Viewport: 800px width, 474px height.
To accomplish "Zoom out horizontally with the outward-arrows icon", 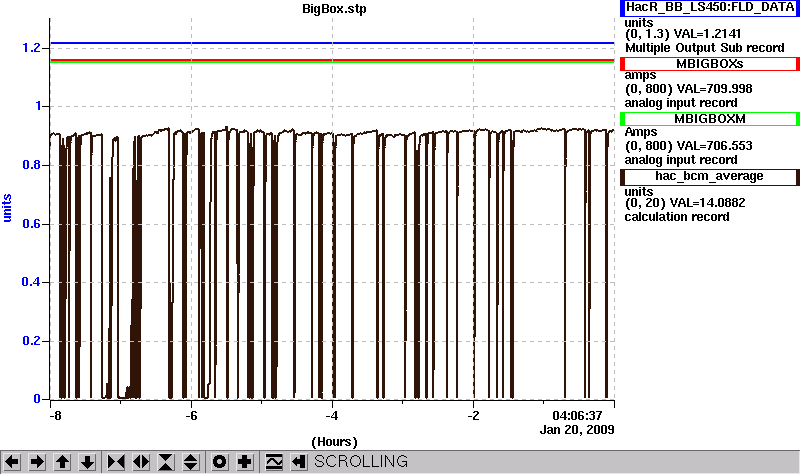I will [141, 462].
